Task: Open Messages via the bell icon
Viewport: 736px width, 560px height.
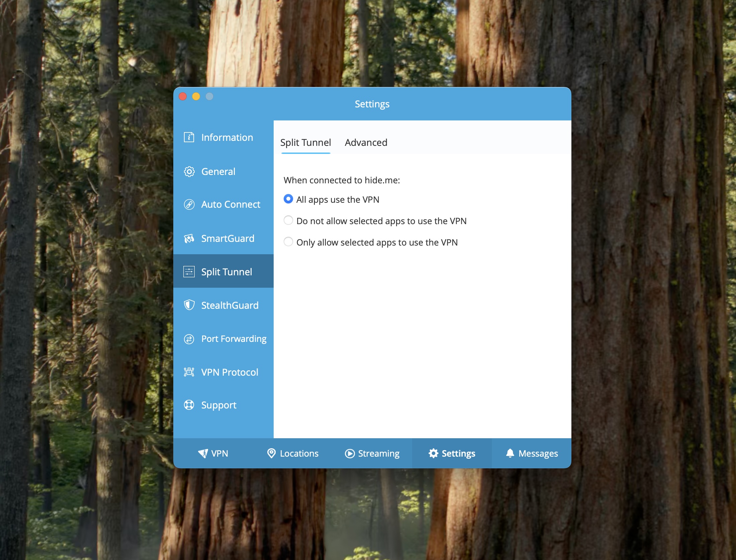Action: click(510, 453)
